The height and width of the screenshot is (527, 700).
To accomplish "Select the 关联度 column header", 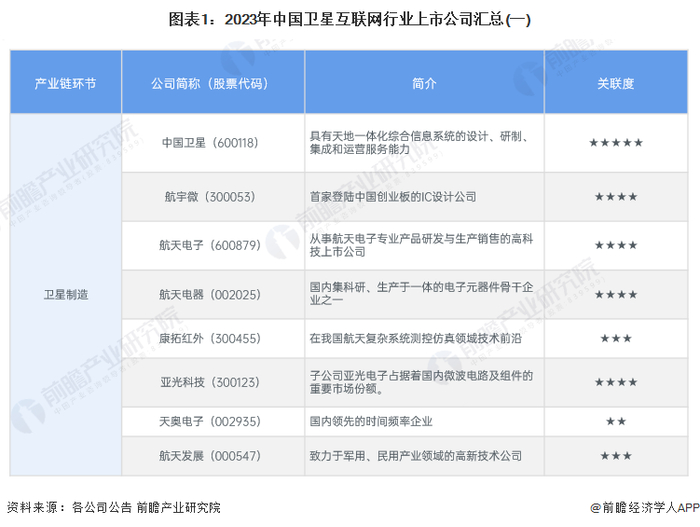I will coord(616,83).
